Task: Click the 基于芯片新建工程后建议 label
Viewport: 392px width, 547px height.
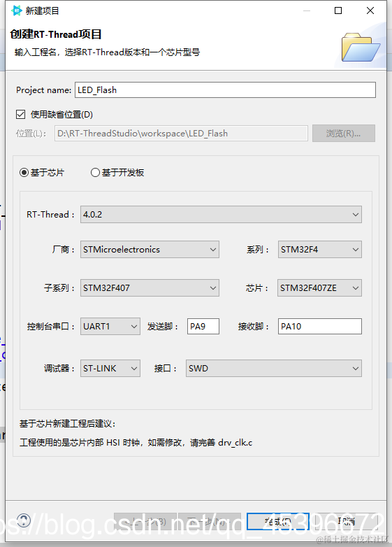Action: 67,424
